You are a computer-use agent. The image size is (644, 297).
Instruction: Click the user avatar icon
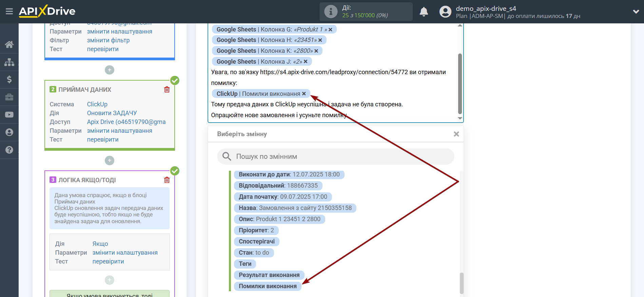coord(445,12)
